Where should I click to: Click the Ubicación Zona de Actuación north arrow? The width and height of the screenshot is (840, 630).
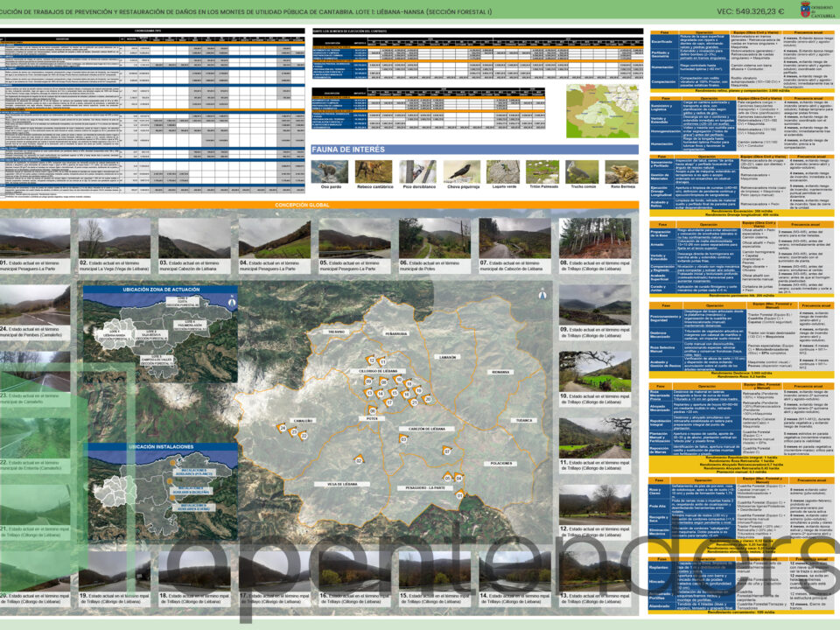pos(232,303)
